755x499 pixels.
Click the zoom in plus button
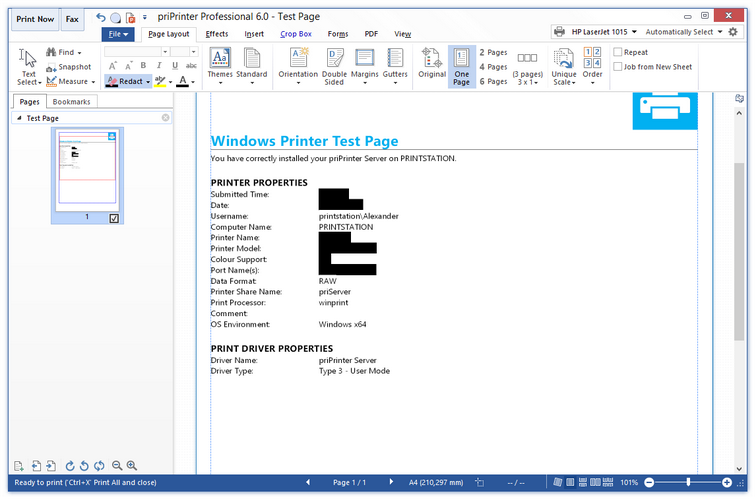click(727, 482)
